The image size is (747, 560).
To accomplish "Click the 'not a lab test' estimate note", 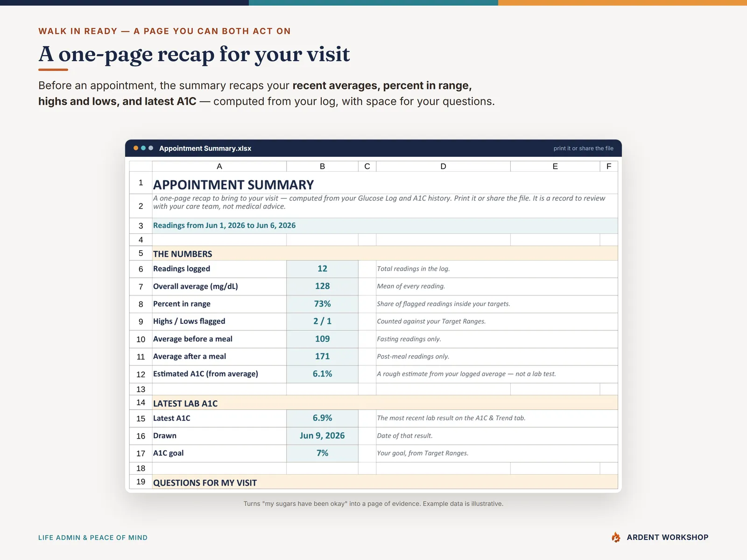I will coord(466,374).
